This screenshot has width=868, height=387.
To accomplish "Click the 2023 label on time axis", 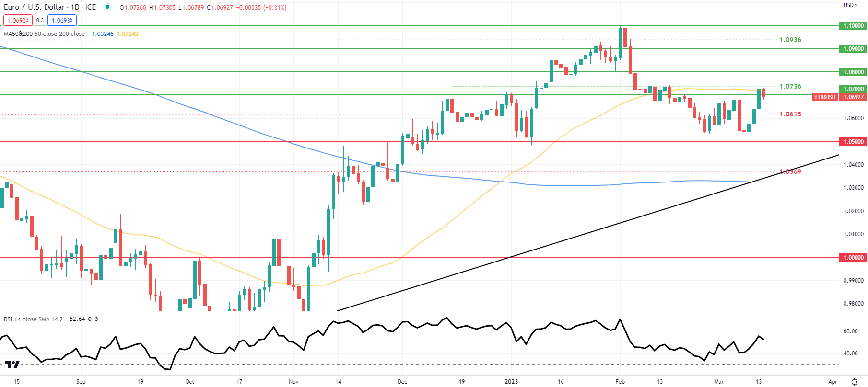I will pyautogui.click(x=512, y=382).
